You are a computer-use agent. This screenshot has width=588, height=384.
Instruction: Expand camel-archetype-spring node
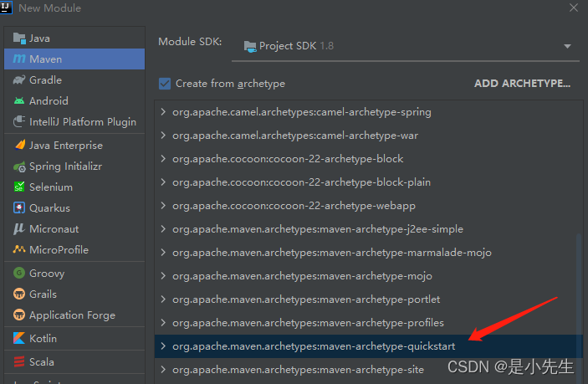click(163, 112)
